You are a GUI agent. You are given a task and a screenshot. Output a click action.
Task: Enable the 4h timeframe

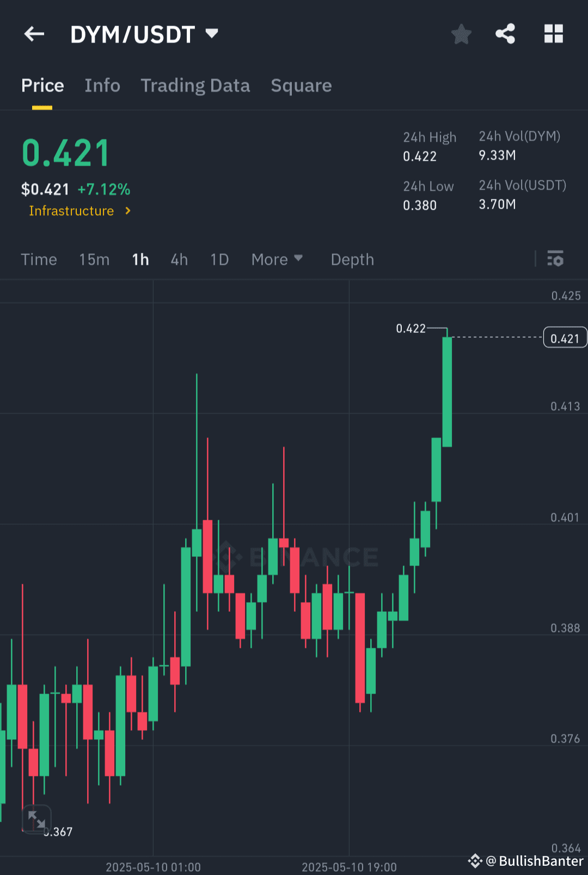(179, 259)
